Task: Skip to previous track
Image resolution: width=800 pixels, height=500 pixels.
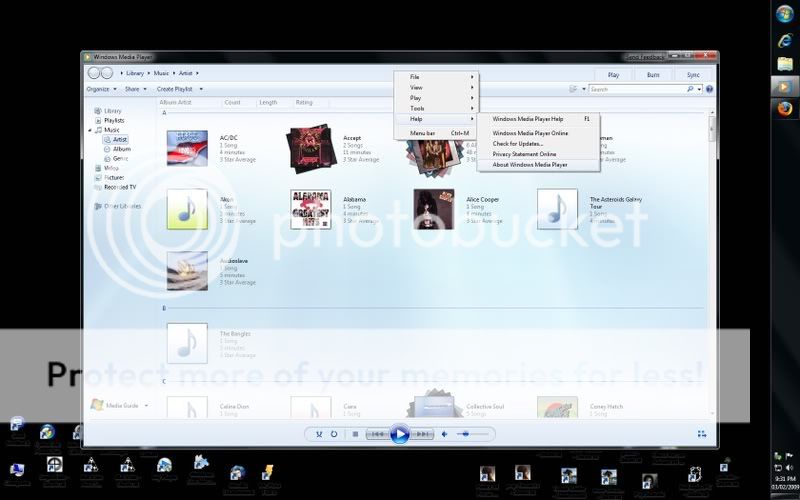Action: [377, 434]
